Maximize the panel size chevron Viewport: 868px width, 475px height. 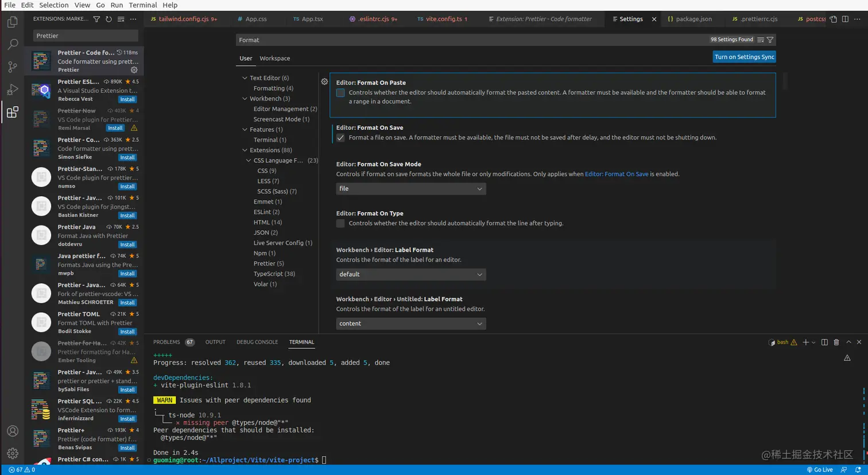848,342
